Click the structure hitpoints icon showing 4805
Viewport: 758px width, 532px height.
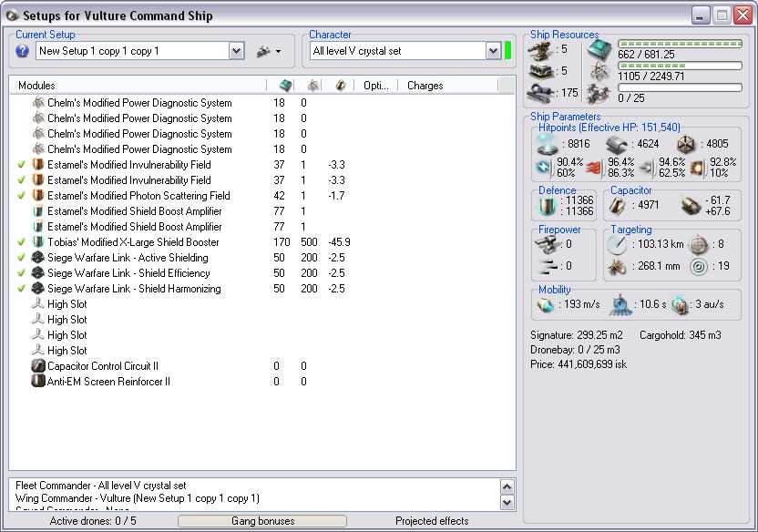click(685, 144)
